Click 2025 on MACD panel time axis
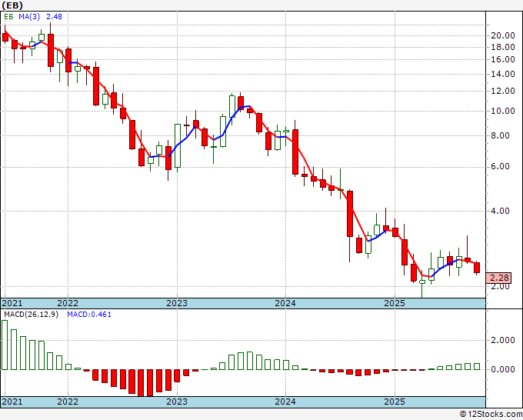 click(x=395, y=402)
